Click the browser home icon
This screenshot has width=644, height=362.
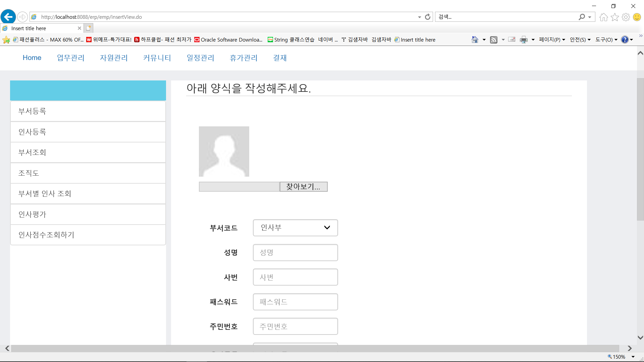(604, 17)
